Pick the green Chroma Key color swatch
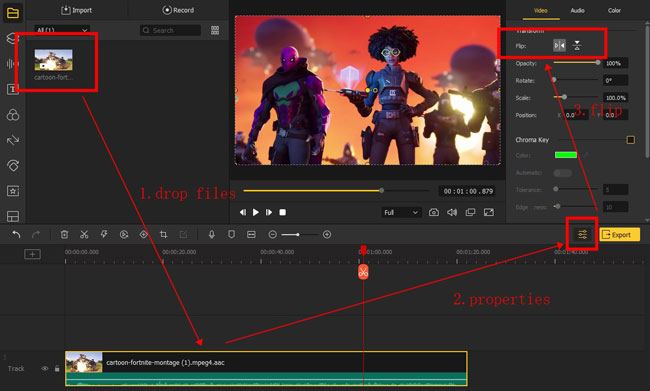This screenshot has height=391, width=650. 566,155
